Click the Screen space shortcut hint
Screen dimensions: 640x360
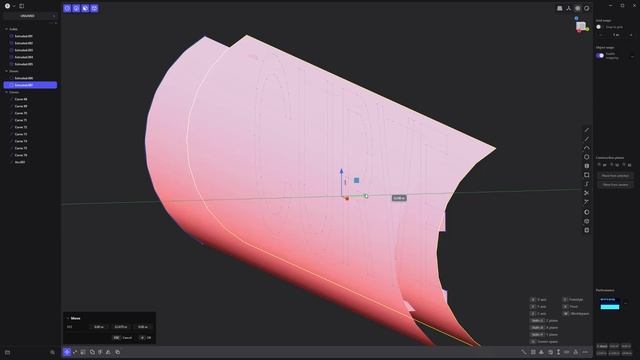[544, 342]
